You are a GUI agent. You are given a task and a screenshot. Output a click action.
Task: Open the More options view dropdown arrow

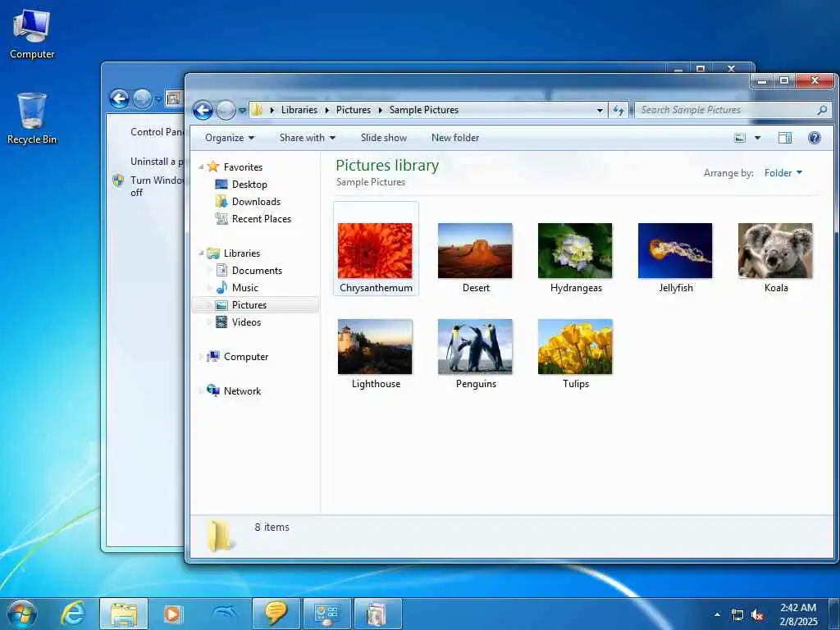coord(757,138)
